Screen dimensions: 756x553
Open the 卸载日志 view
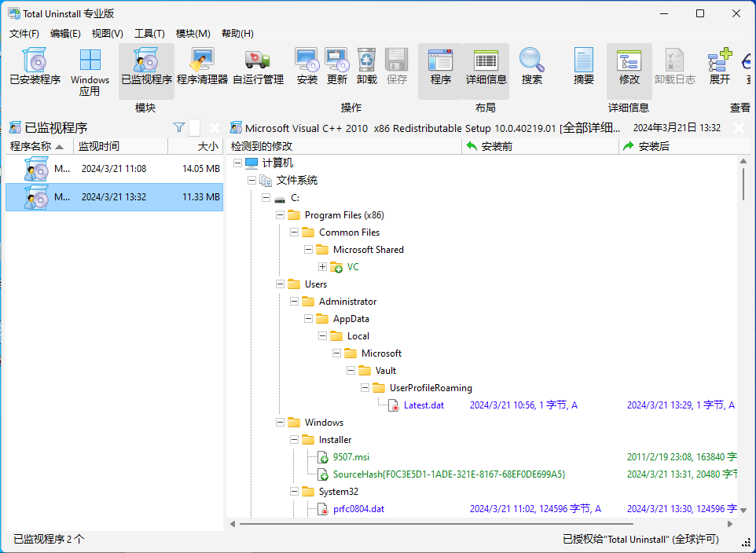[x=674, y=67]
